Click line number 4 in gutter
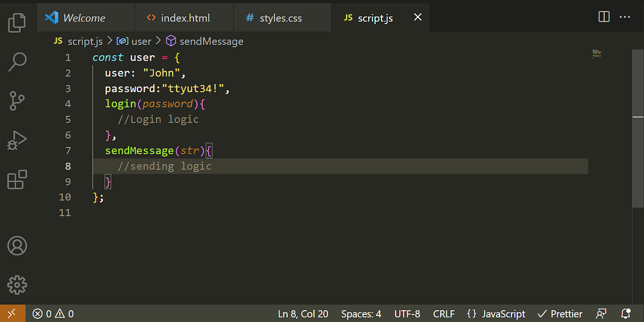Viewport: 644px width, 322px height. [x=68, y=104]
